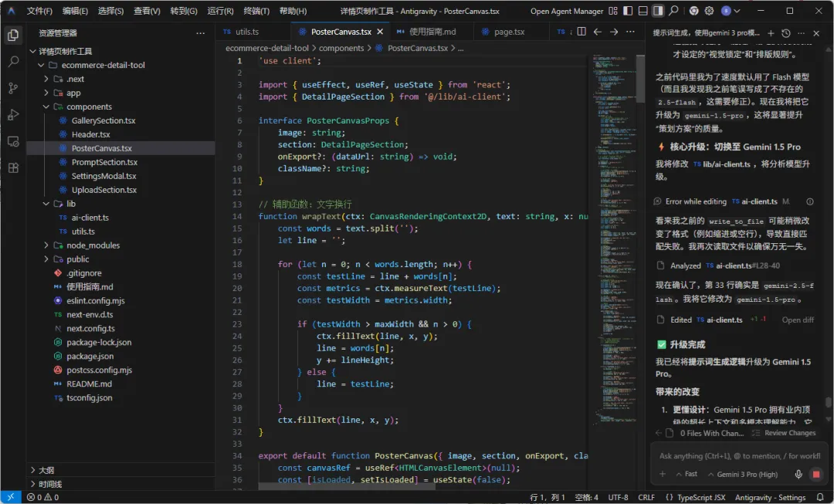Open the Extensions view in activity bar
The width and height of the screenshot is (834, 504).
13,167
